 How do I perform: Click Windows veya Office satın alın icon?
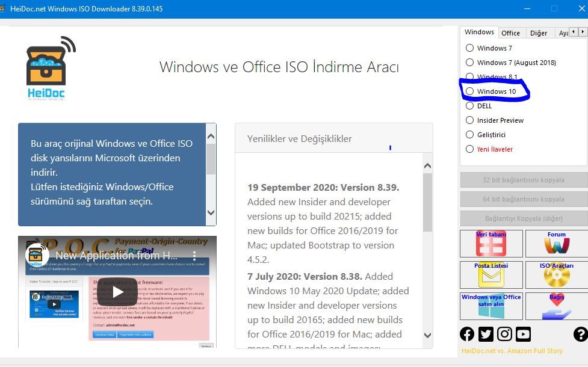point(491,306)
